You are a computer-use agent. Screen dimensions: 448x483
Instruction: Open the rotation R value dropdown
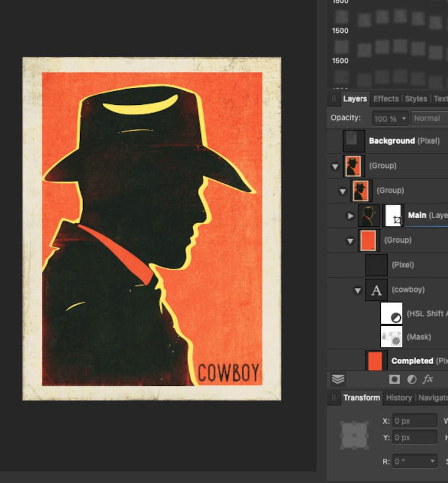[x=415, y=461]
